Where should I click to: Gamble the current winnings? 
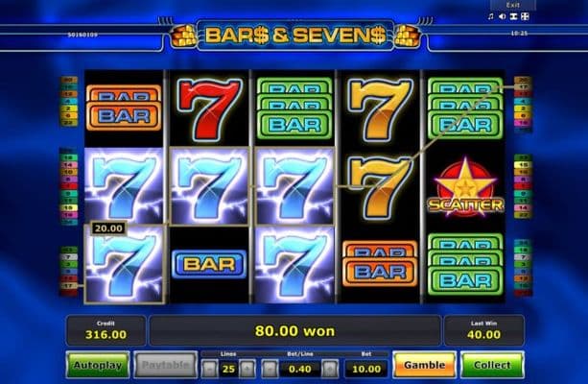(x=425, y=365)
